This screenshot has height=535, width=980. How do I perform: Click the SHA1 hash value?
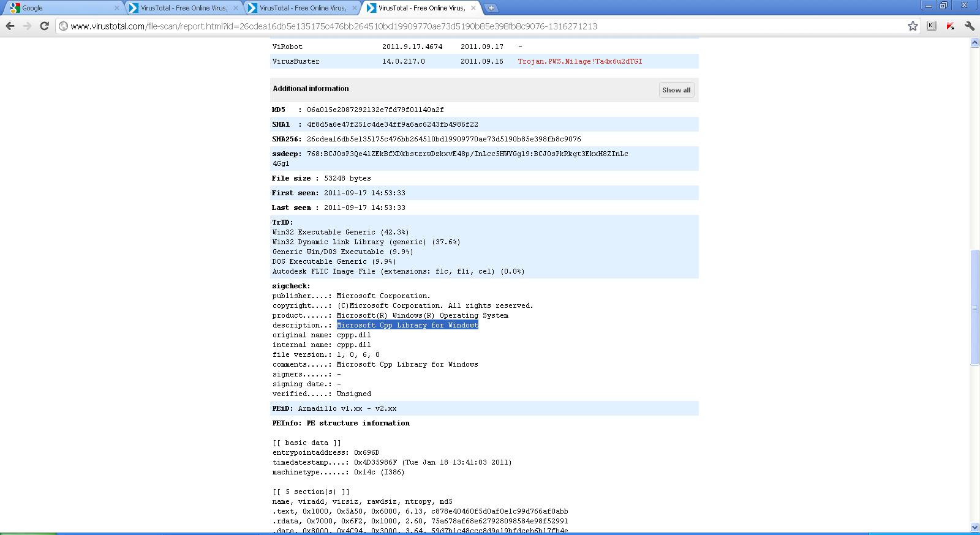click(x=392, y=124)
